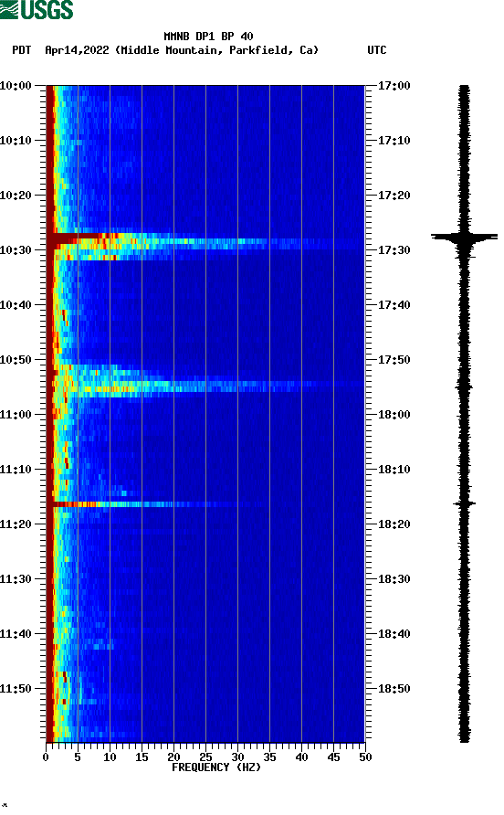The width and height of the screenshot is (504, 815).
Task: Click the '25' frequency axis tick label
Action: tap(205, 757)
